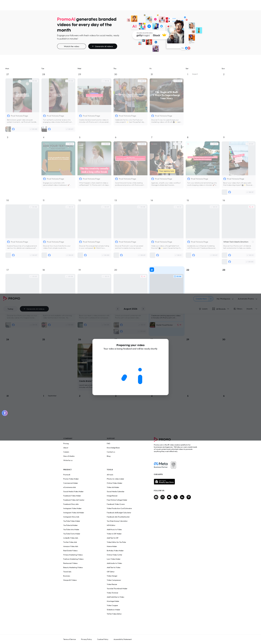
Task: Open Promo's Pinterest icon in footer
Action: 189,497
